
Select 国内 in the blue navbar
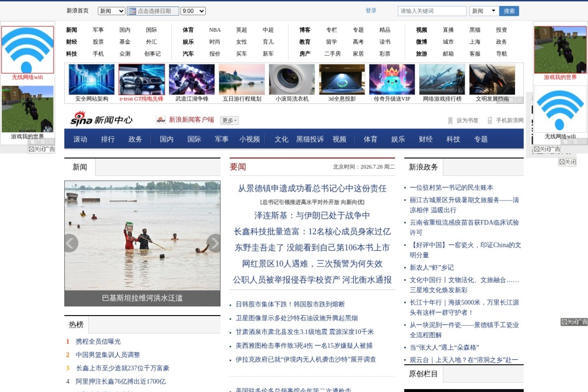167,139
